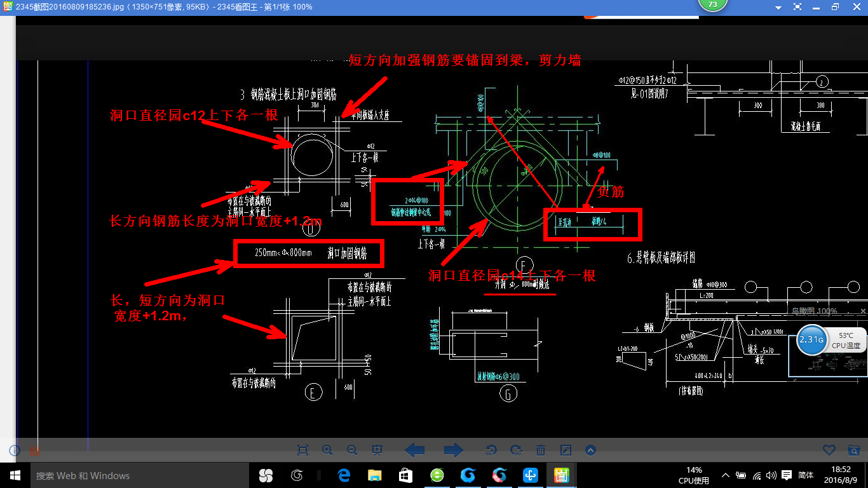Screen dimensions: 868x488
Task: Open the Wi-Fi network tray icon
Action: click(x=757, y=475)
